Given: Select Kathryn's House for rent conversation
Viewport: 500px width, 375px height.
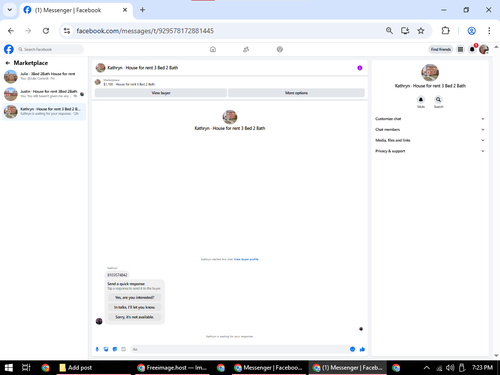Looking at the screenshot, I should tap(44, 111).
